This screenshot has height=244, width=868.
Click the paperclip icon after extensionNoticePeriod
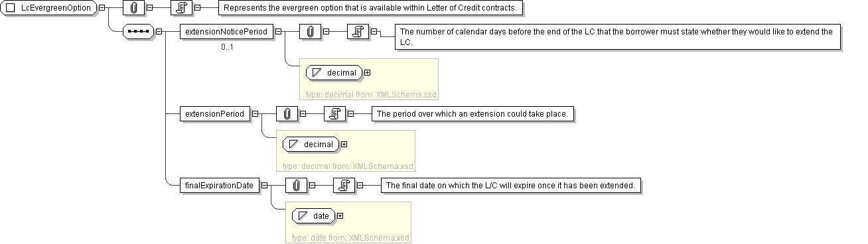pyautogui.click(x=311, y=32)
